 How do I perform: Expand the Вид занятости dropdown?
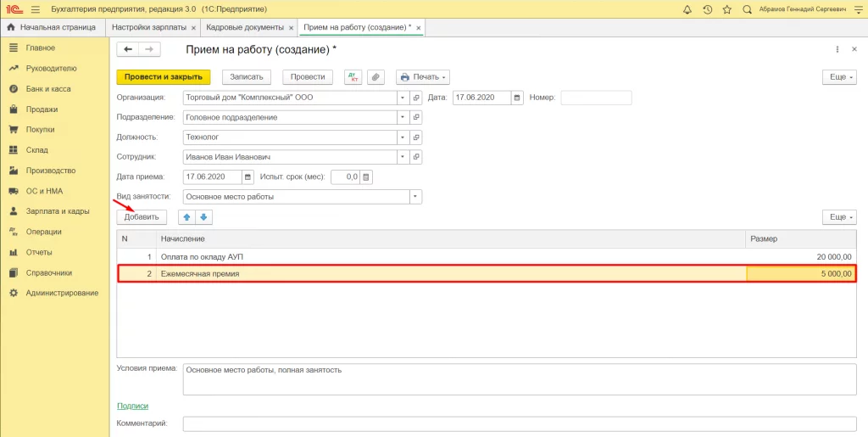[x=415, y=197]
